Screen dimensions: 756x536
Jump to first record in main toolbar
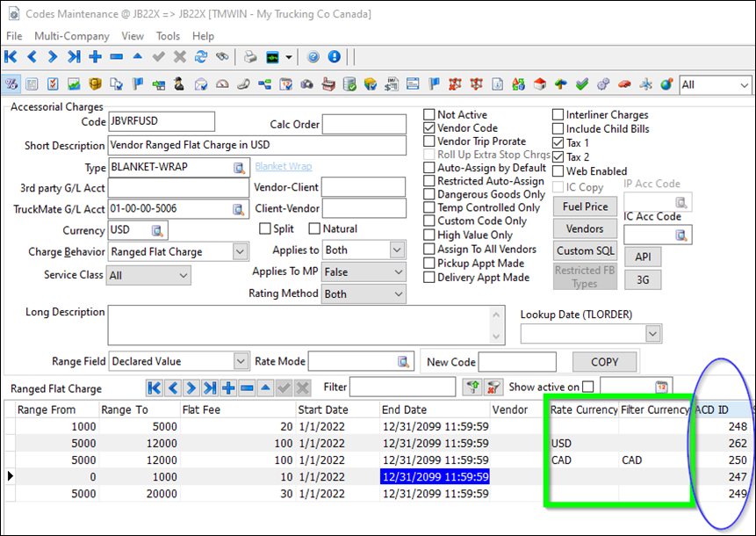pyautogui.click(x=11, y=57)
